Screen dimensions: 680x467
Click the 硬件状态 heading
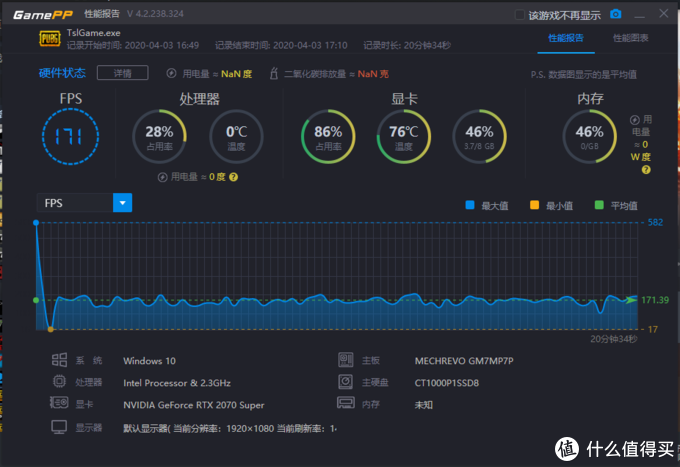pyautogui.click(x=62, y=73)
